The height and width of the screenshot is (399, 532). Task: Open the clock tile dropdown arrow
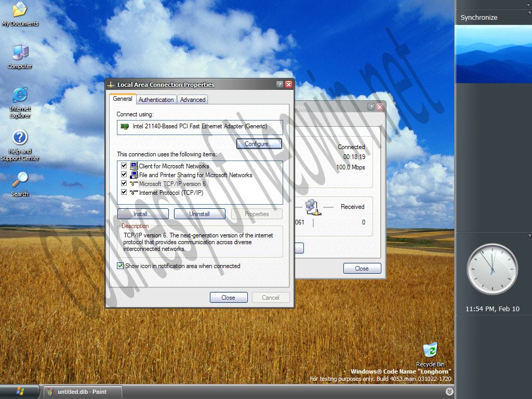coord(529,235)
